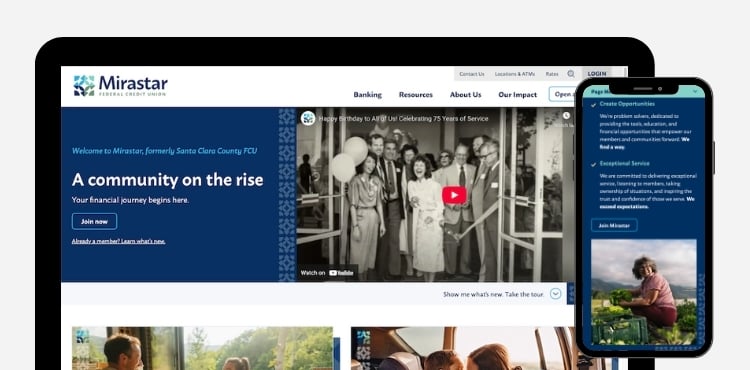Click the A community on the rise heading
Image resolution: width=750 pixels, height=370 pixels.
click(167, 180)
